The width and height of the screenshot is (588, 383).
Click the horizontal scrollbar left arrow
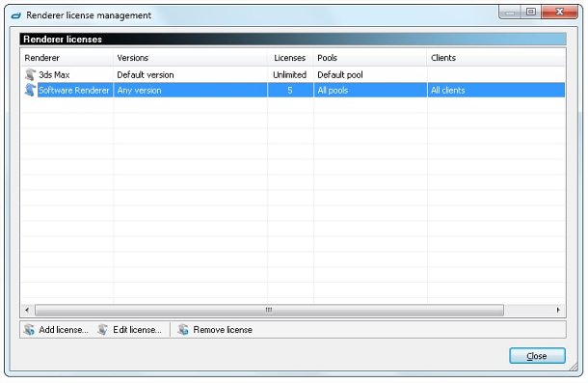coord(27,310)
